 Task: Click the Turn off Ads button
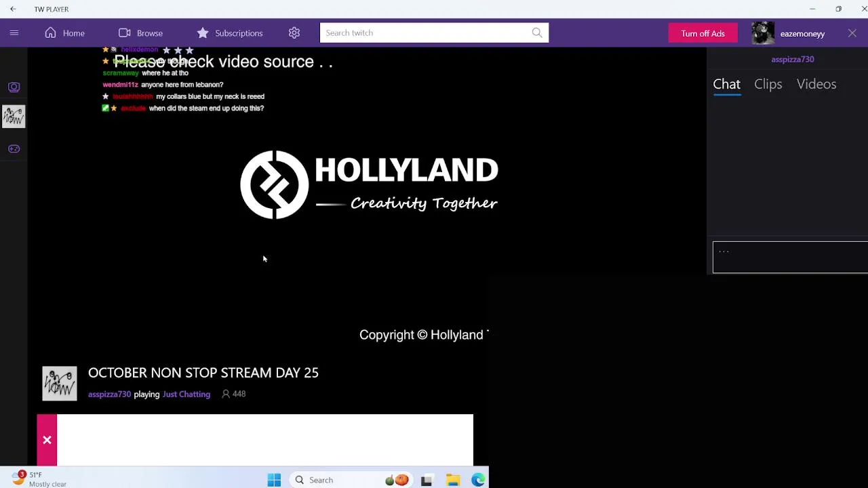tap(703, 33)
